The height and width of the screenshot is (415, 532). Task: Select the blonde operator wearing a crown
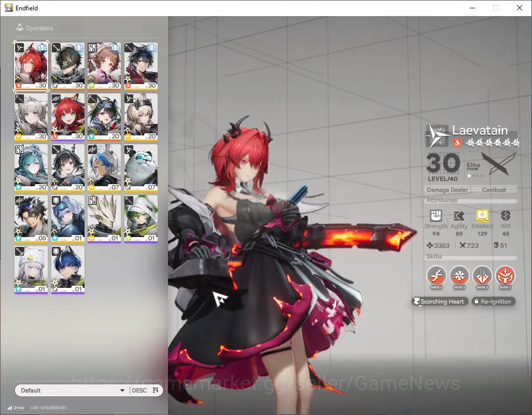point(141,117)
